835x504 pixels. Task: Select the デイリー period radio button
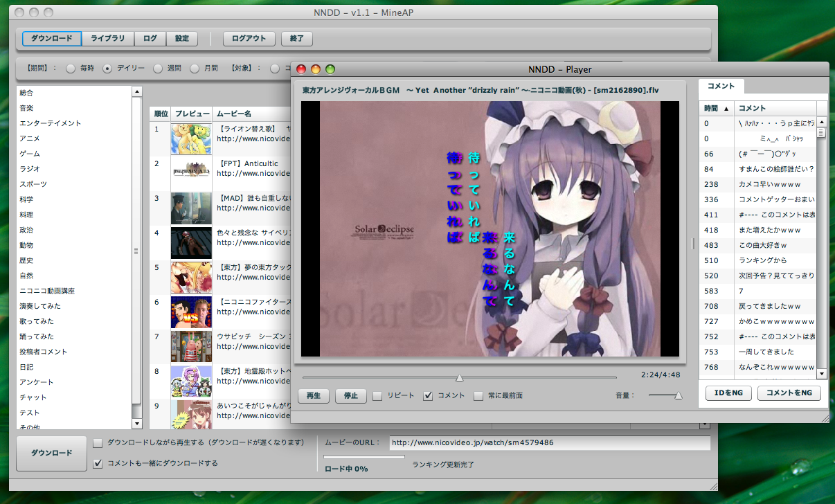coord(107,69)
